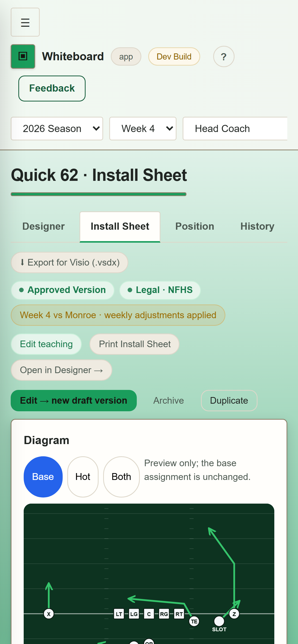The image size is (298, 644).
Task: Click Export for Visio (.vsdx)
Action: pos(69,262)
